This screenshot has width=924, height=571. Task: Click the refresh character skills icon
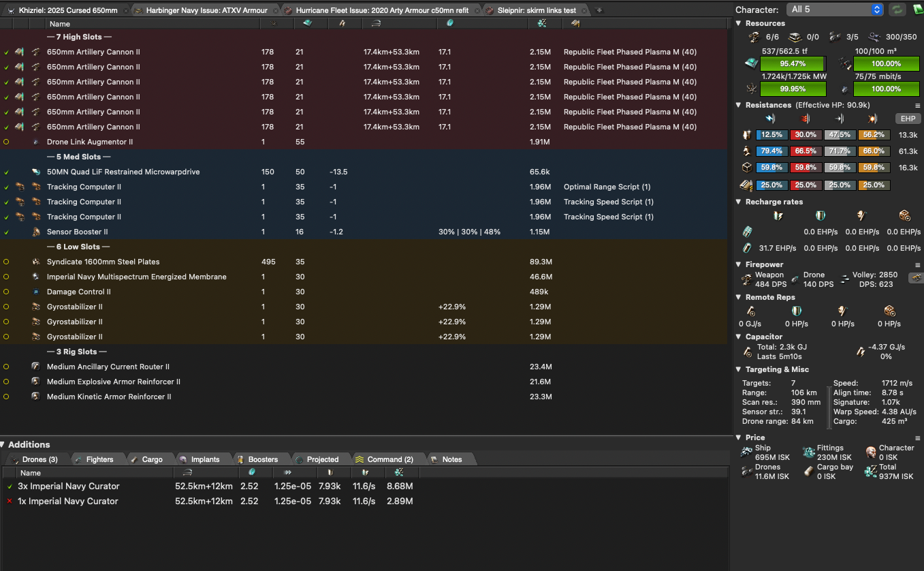[897, 10]
